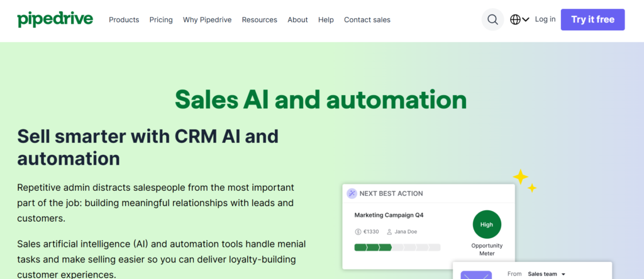Viewport: 644px width, 279px height.
Task: Open the Contact sales page
Action: (367, 20)
